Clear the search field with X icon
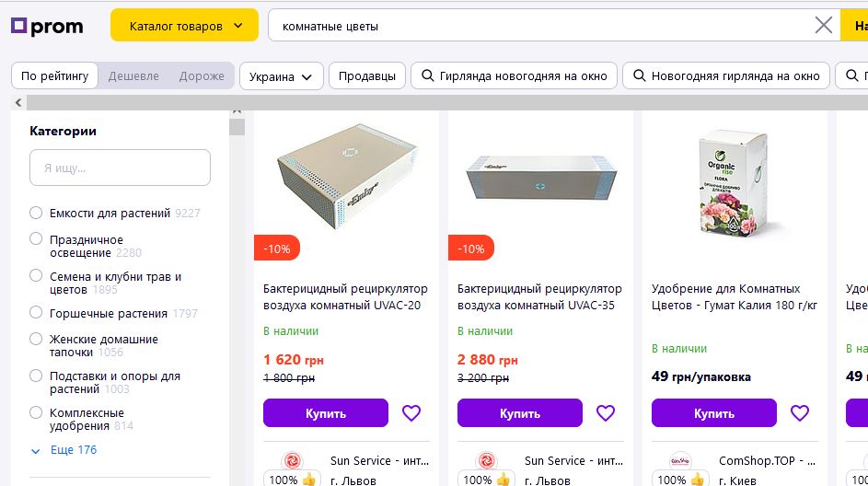This screenshot has height=486, width=868. point(824,26)
